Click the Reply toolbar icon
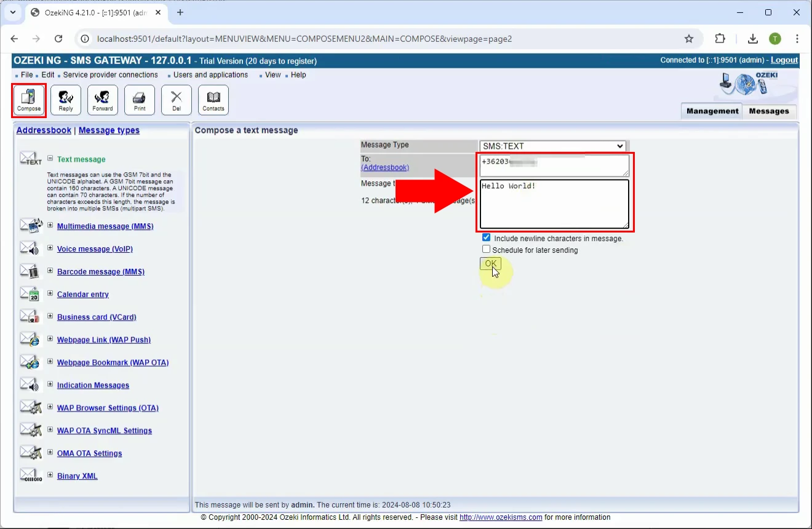The width and height of the screenshot is (812, 529). [66, 100]
